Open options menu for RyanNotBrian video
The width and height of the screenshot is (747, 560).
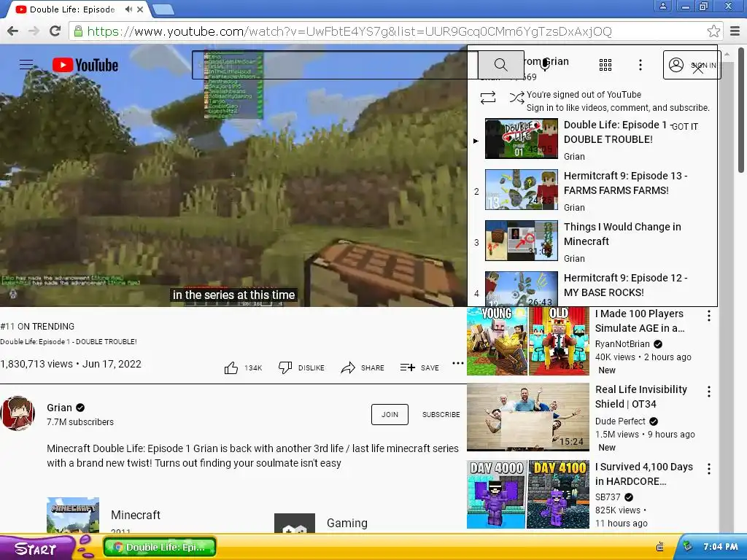click(x=709, y=316)
